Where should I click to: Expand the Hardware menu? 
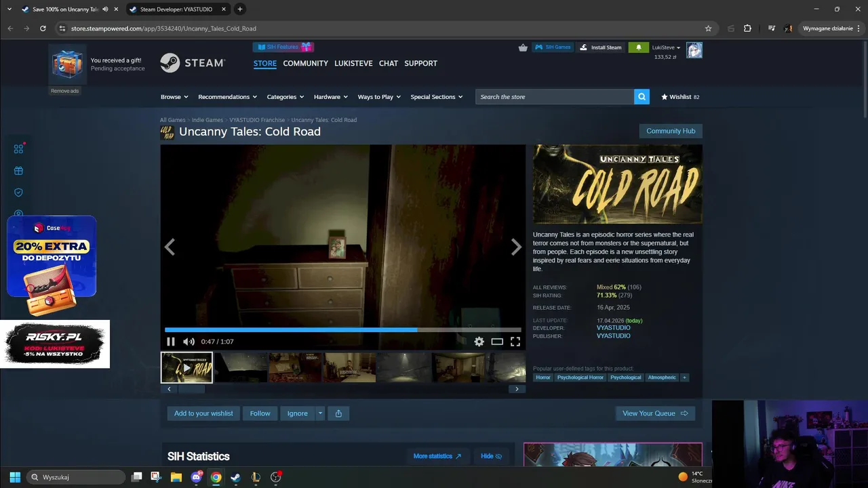[330, 97]
